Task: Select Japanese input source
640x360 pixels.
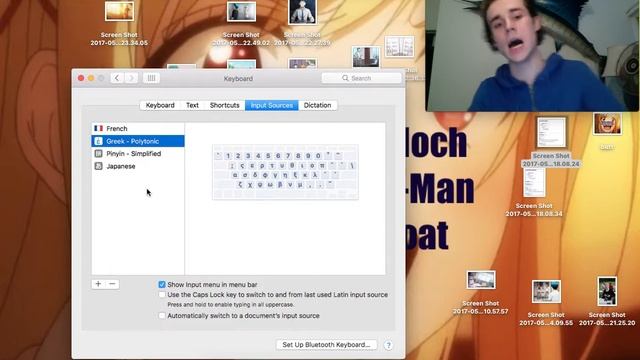Action: coord(138,166)
